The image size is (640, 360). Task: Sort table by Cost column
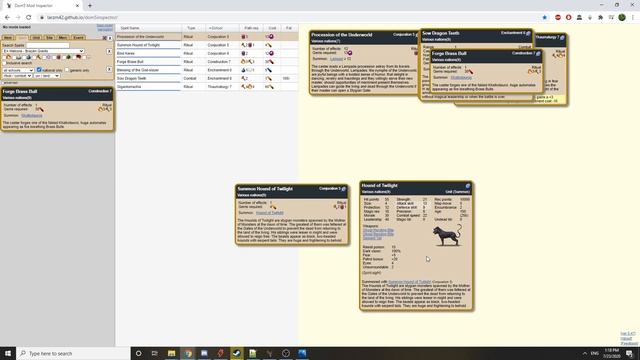tap(272, 28)
